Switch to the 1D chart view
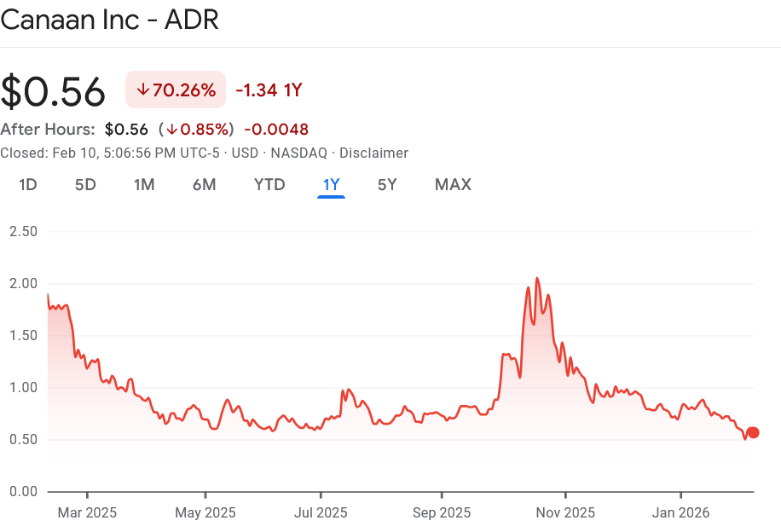This screenshot has width=781, height=532. (x=27, y=184)
